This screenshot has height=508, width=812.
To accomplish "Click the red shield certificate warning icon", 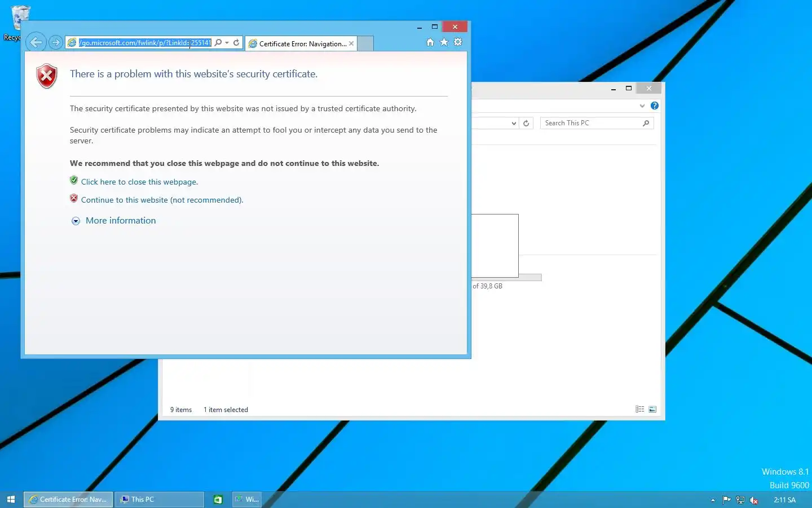I will tap(47, 76).
